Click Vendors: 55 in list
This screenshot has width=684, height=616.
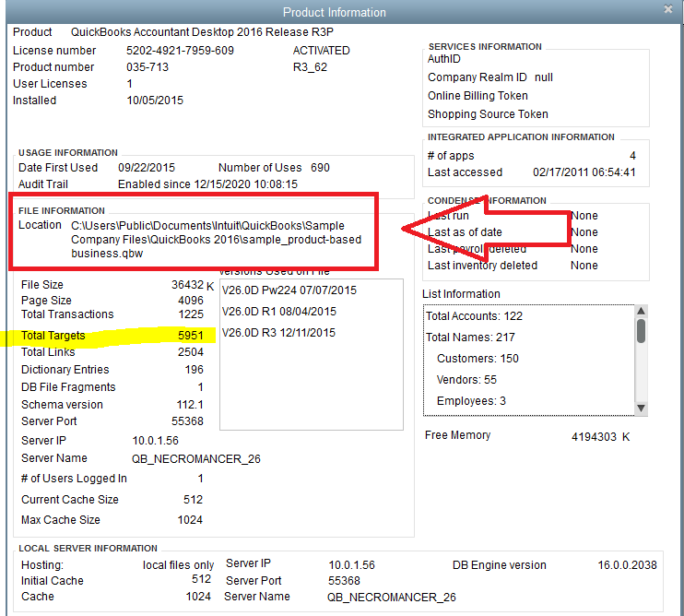click(466, 380)
